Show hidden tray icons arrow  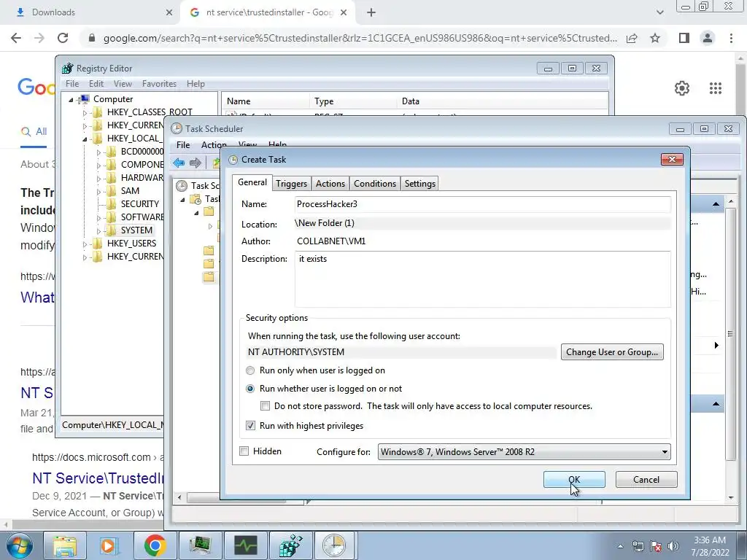(x=620, y=546)
